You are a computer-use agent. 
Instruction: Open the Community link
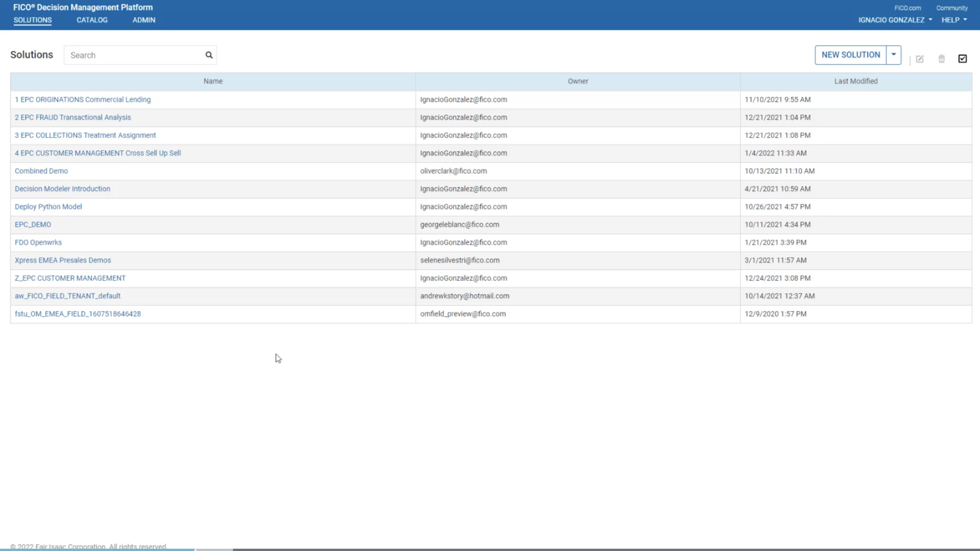[952, 8]
